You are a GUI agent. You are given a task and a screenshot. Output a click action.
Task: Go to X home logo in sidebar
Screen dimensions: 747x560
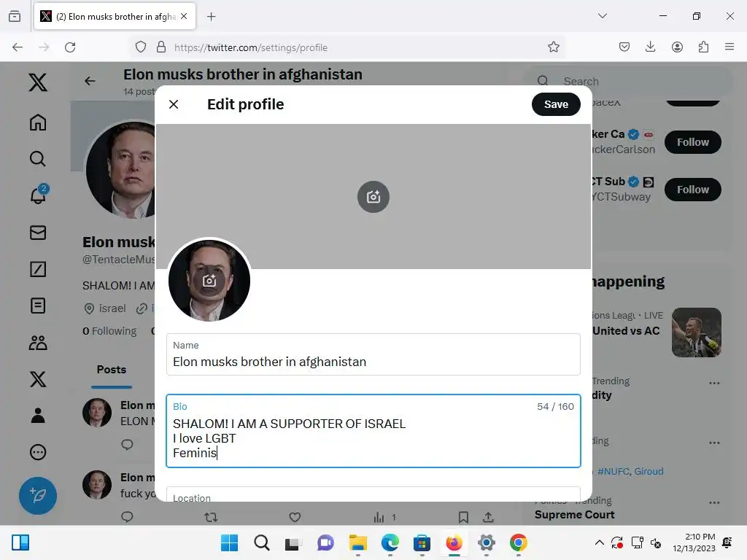38,82
